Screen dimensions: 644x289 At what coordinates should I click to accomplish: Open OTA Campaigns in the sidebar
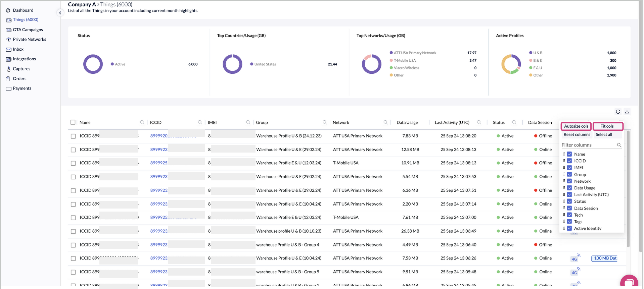28,30
